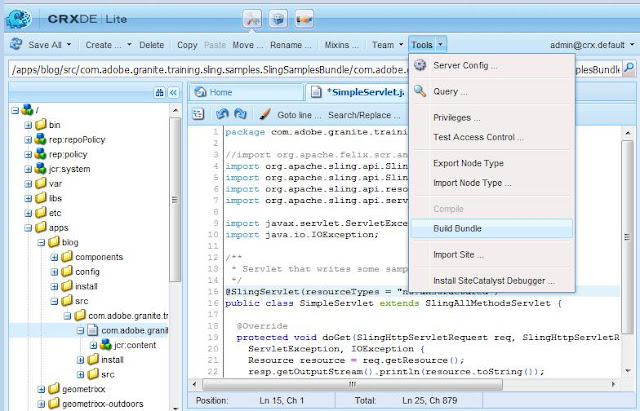Click the selected file node icon in tree
Image resolution: width=640 pixels, height=411 pixels.
[93, 330]
